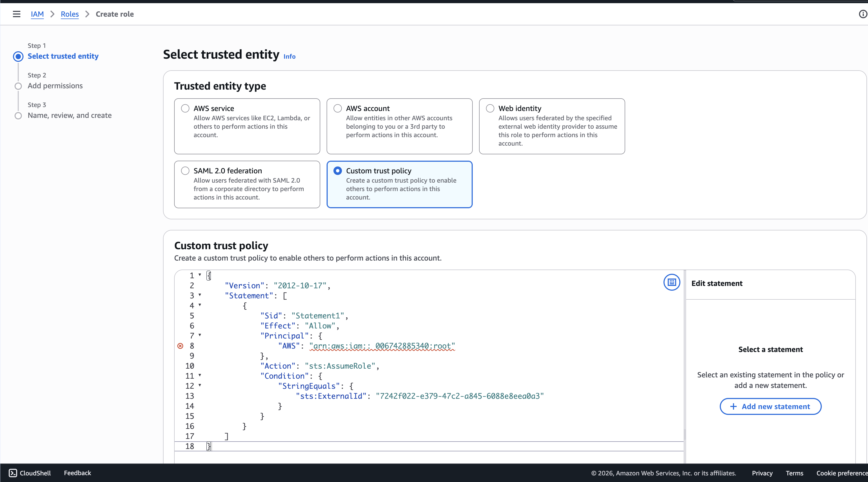Click the sts:ExternalId value on line 13
This screenshot has width=868, height=482.
(459, 396)
